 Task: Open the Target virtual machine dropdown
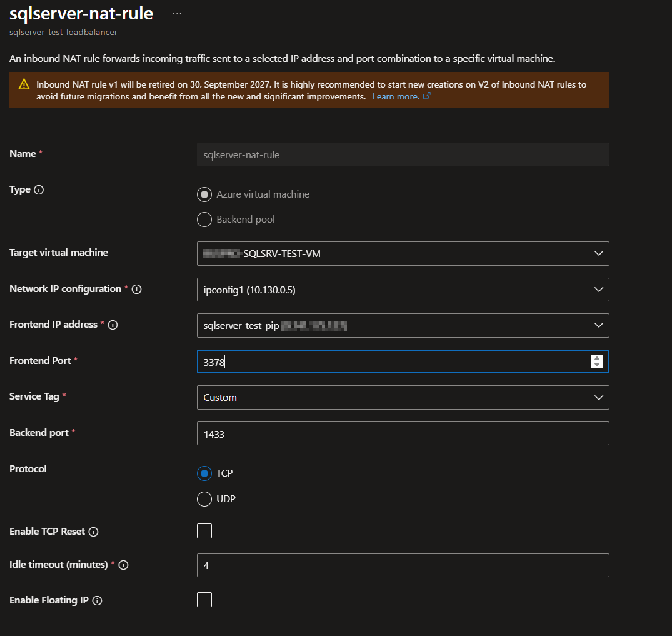[403, 253]
